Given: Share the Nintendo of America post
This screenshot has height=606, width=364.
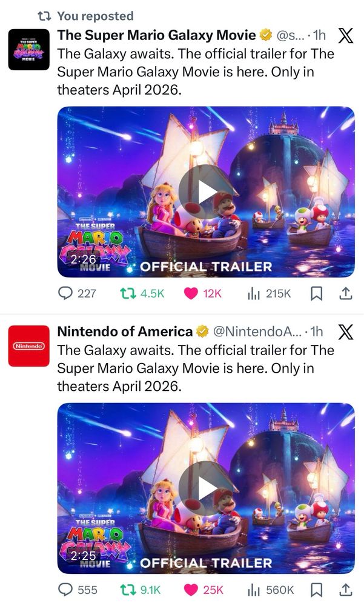Looking at the screenshot, I should click(345, 590).
